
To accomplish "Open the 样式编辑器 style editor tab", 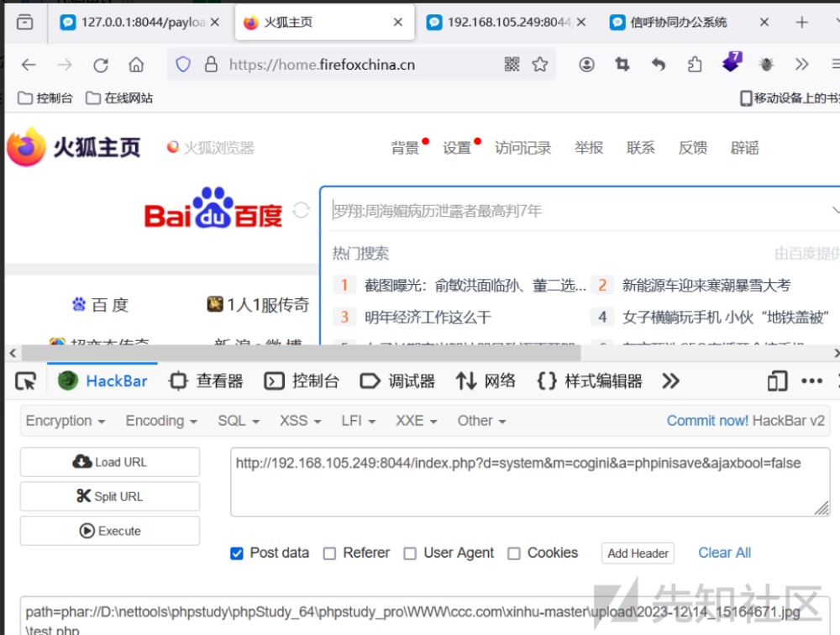I will coord(590,381).
